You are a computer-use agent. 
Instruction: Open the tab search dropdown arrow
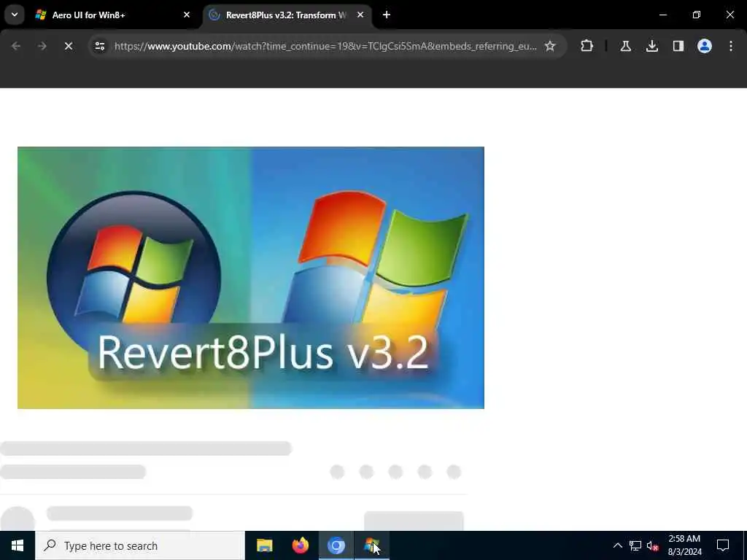15,15
